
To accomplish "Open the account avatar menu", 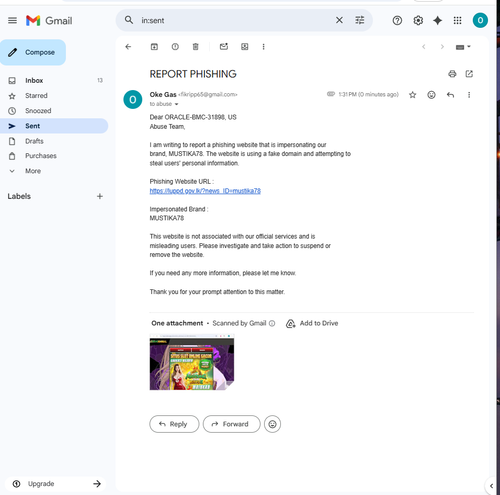I will 480,20.
